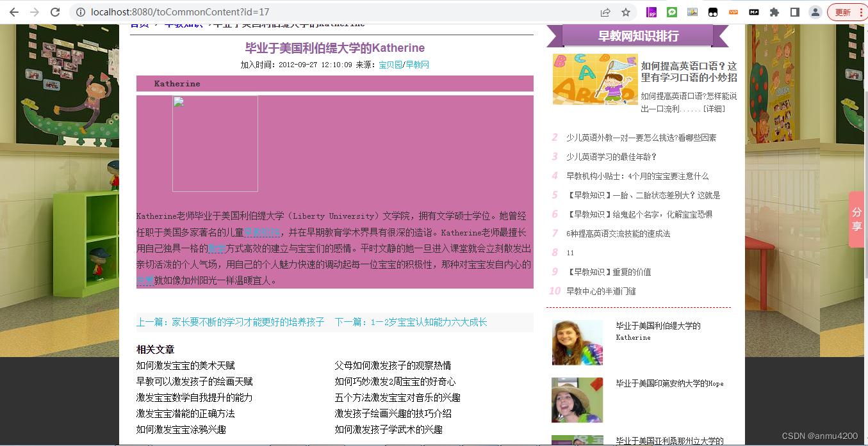Open the image downloader extension
868x446 pixels.
pos(692,12)
